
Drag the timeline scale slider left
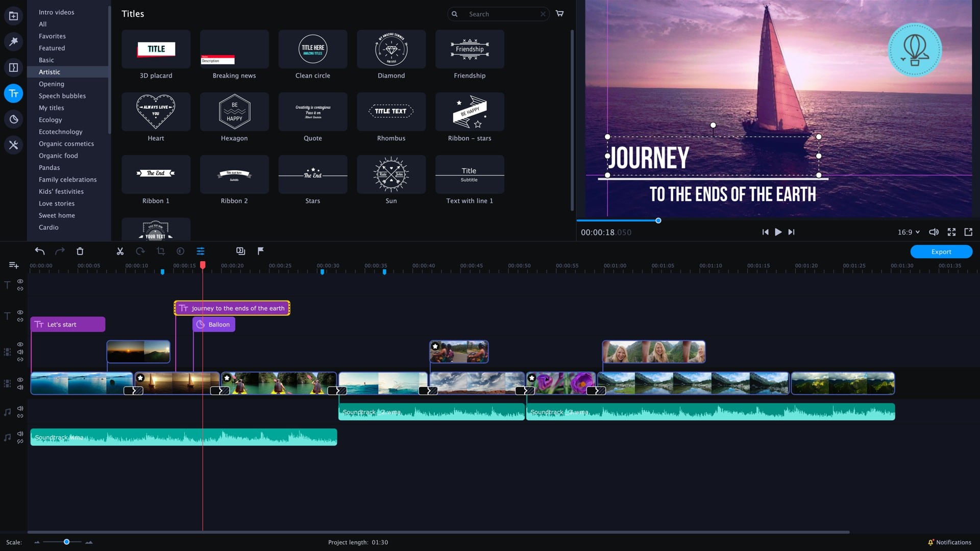(67, 542)
